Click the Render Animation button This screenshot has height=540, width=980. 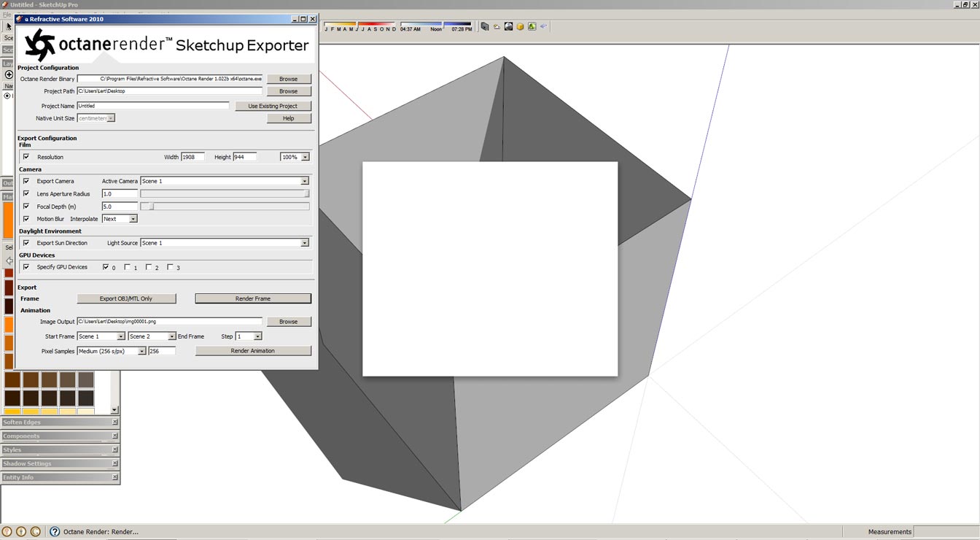[x=253, y=351]
